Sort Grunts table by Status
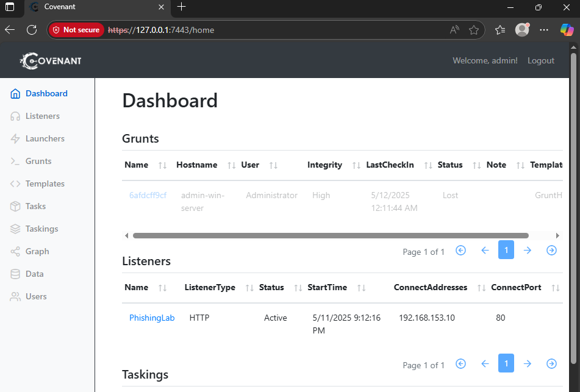This screenshot has width=580, height=392. tap(477, 165)
